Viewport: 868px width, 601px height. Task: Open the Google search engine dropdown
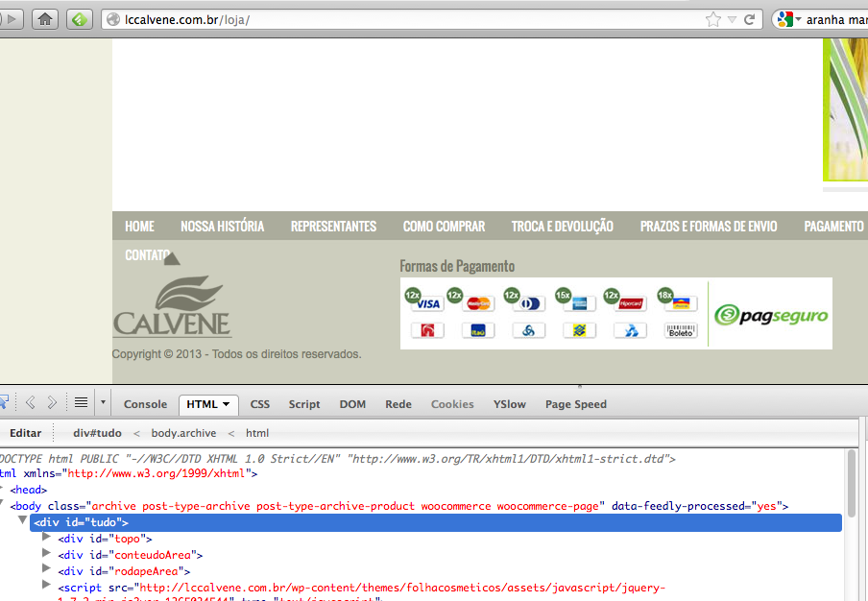[x=788, y=19]
